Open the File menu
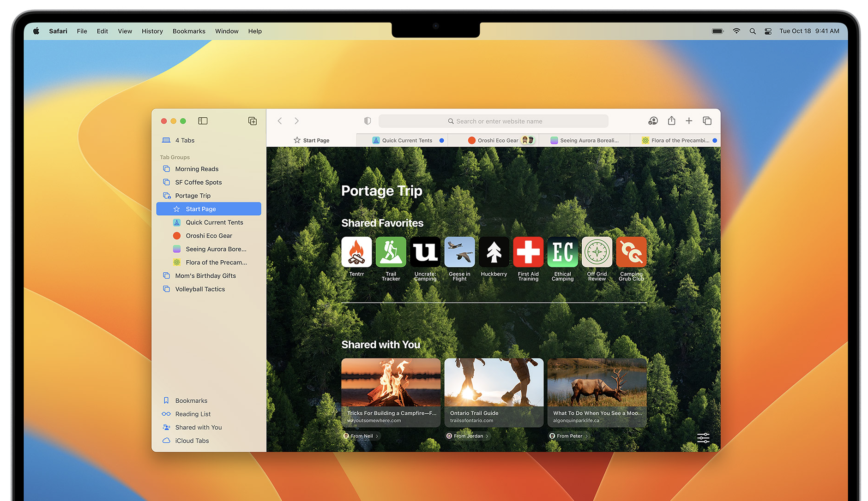Viewport: 868px width, 501px height. [82, 31]
